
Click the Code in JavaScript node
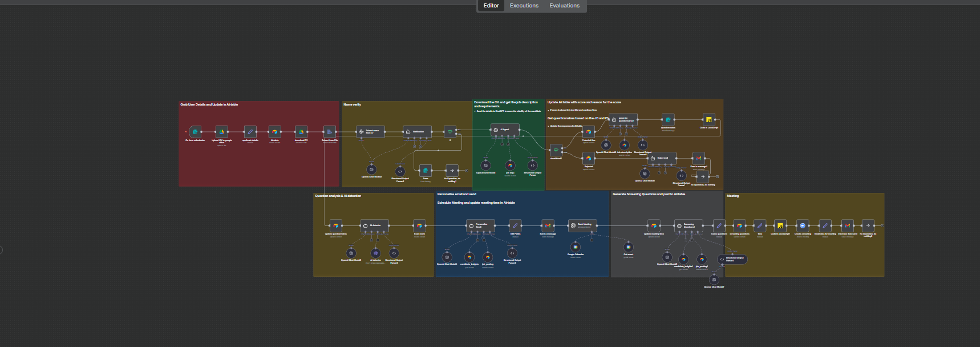pyautogui.click(x=708, y=119)
